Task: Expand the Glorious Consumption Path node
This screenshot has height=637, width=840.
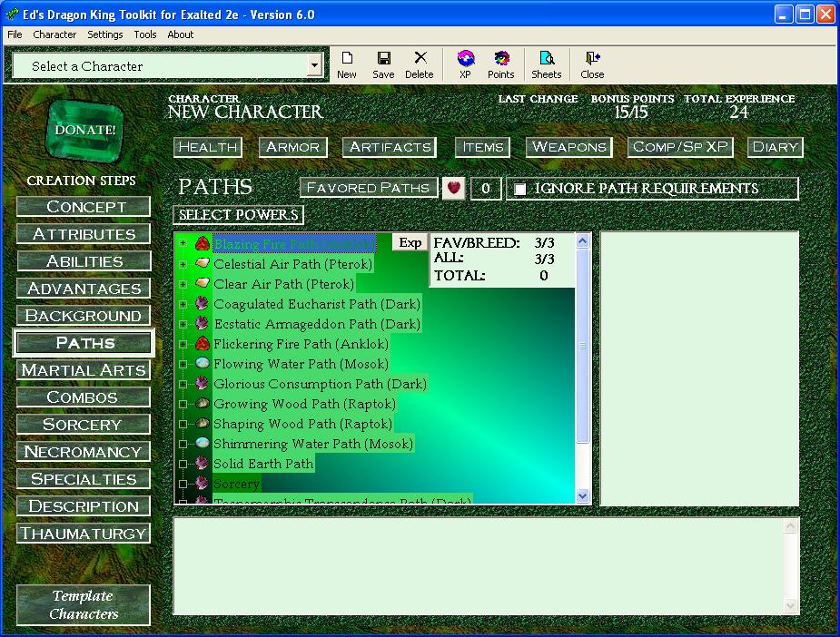Action: click(x=183, y=384)
